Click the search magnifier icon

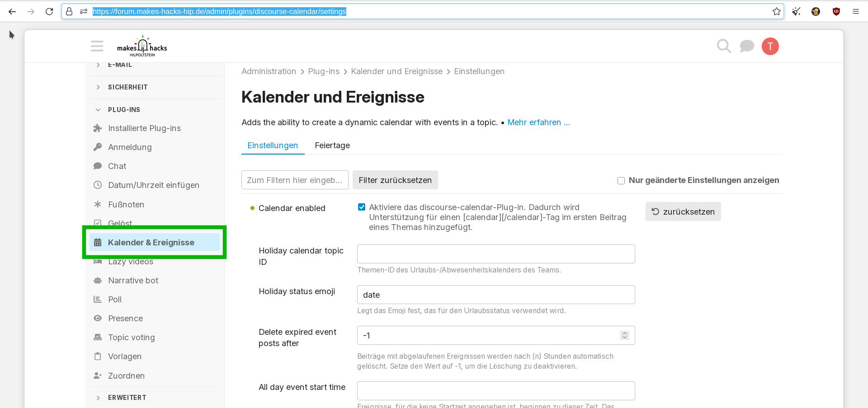pyautogui.click(x=723, y=46)
